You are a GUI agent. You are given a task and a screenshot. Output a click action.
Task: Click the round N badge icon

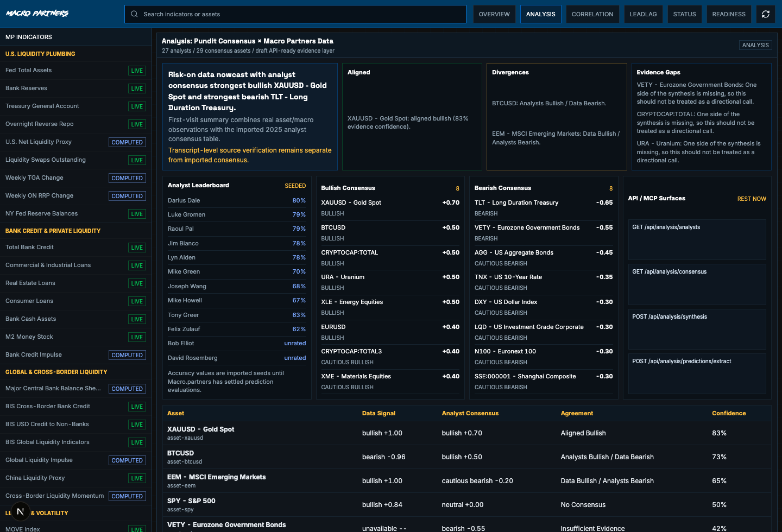pyautogui.click(x=20, y=511)
